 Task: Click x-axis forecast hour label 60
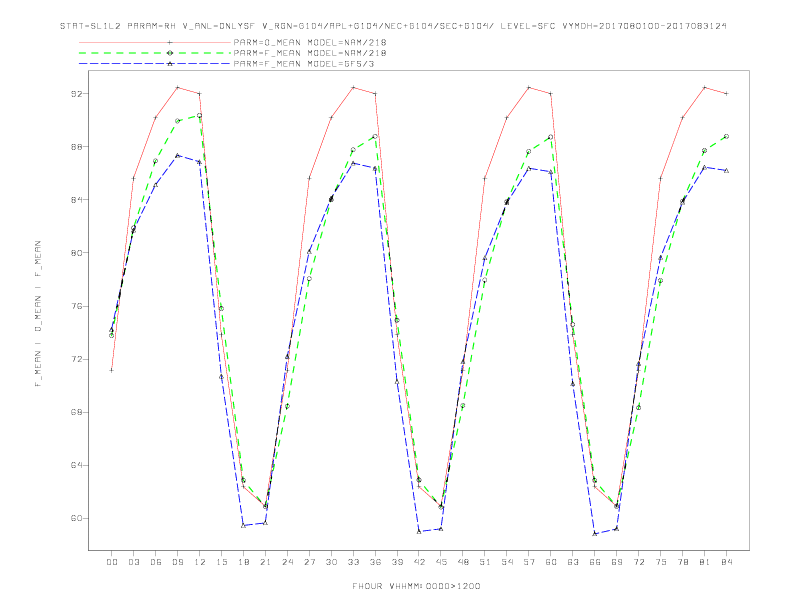coord(551,562)
